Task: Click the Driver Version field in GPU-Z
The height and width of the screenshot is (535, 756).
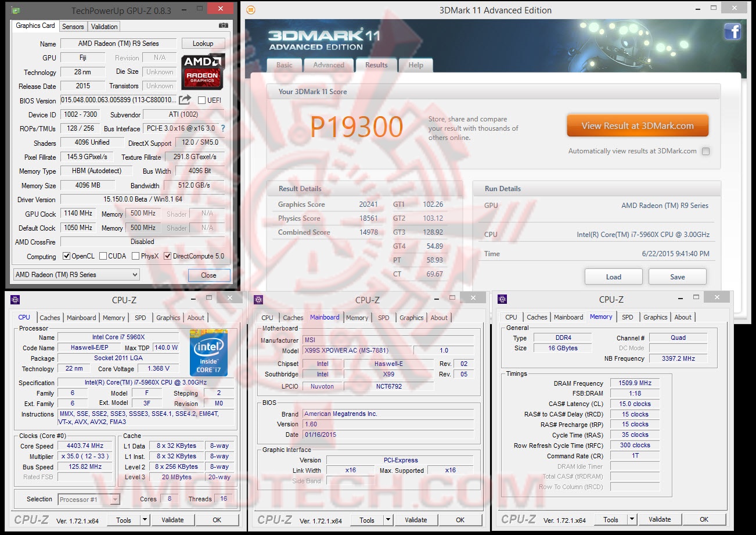Action: [x=142, y=199]
